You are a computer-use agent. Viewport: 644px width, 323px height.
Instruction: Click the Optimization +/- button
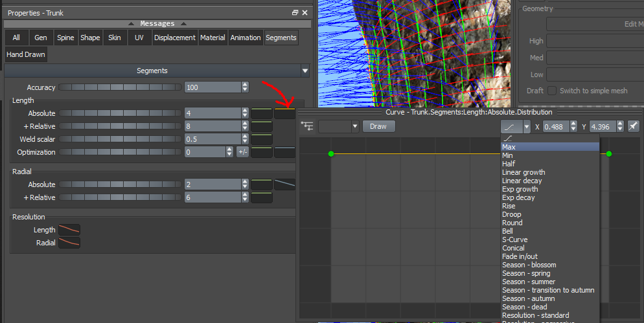(242, 152)
